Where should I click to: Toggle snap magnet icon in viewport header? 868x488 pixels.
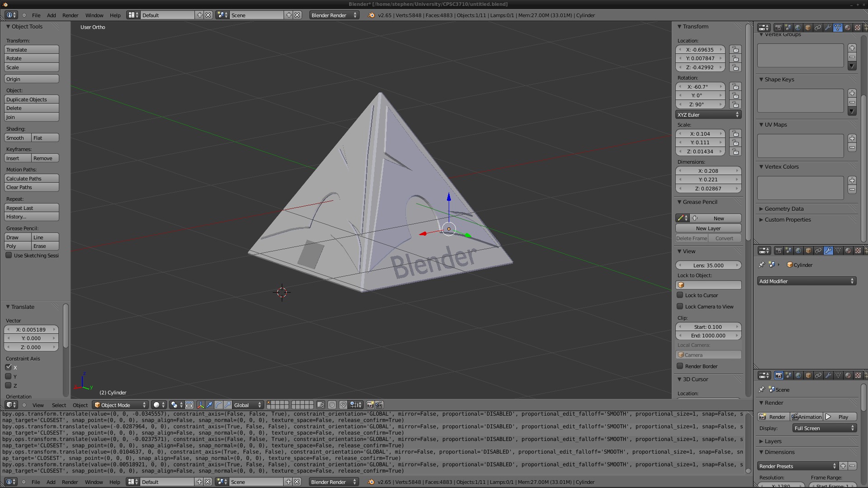pos(343,405)
